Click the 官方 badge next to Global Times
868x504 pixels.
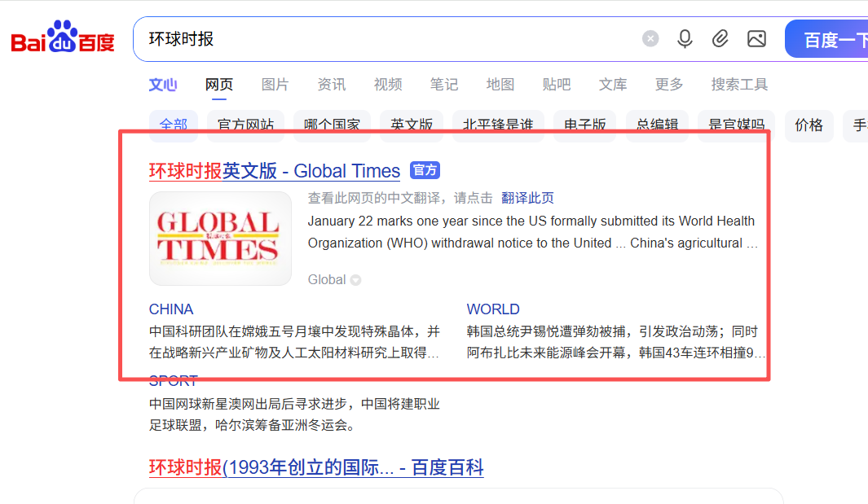[425, 170]
